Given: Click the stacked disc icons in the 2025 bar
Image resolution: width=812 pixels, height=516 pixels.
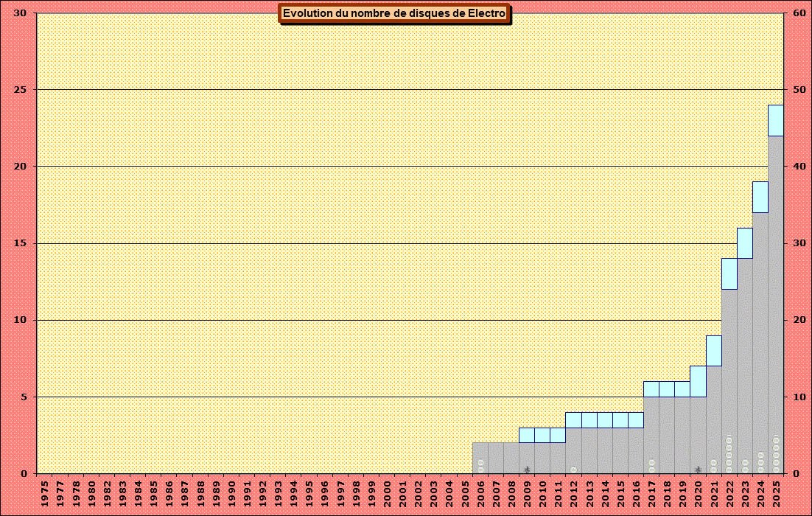Looking at the screenshot, I should (x=776, y=453).
